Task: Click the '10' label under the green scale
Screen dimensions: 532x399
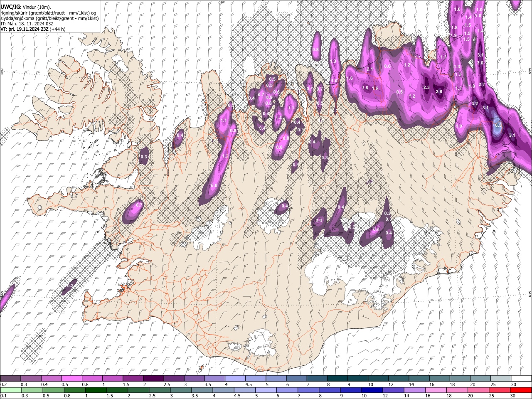Action: click(x=364, y=396)
